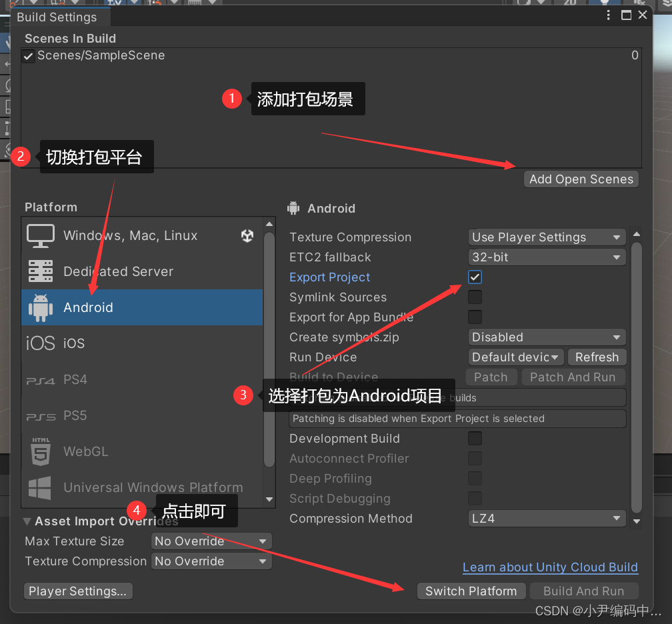
Task: Open Player Settings
Action: pyautogui.click(x=78, y=591)
